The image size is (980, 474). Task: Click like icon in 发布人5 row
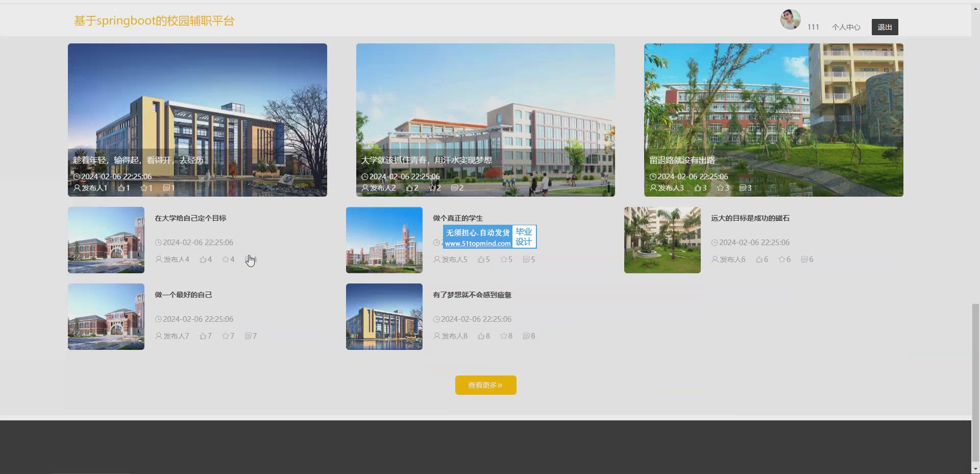pyautogui.click(x=481, y=259)
